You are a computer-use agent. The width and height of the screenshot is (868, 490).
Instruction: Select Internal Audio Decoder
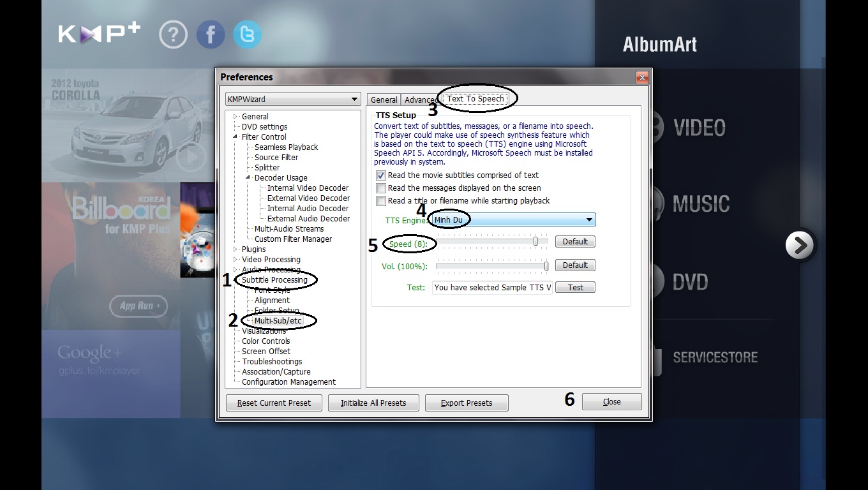coord(308,209)
